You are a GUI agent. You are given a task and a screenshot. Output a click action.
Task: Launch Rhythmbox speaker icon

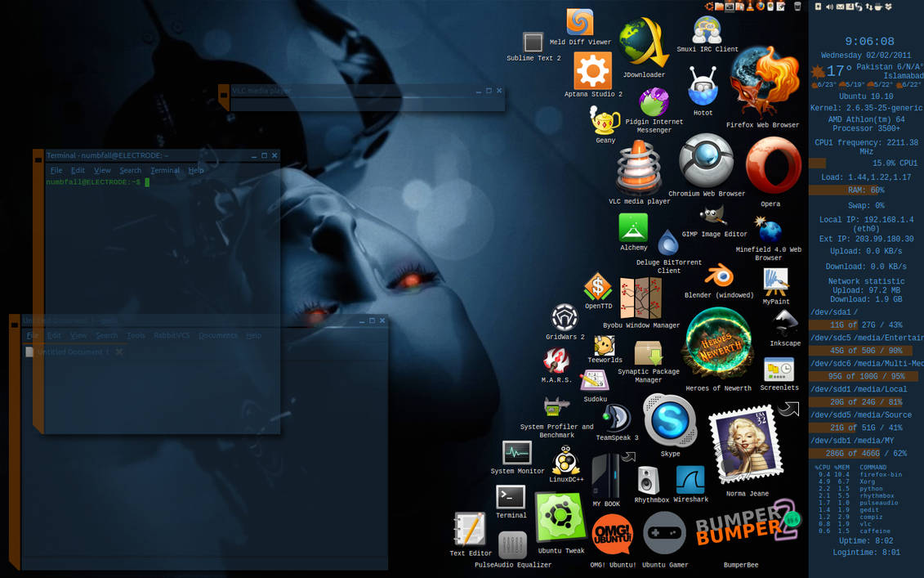(648, 480)
